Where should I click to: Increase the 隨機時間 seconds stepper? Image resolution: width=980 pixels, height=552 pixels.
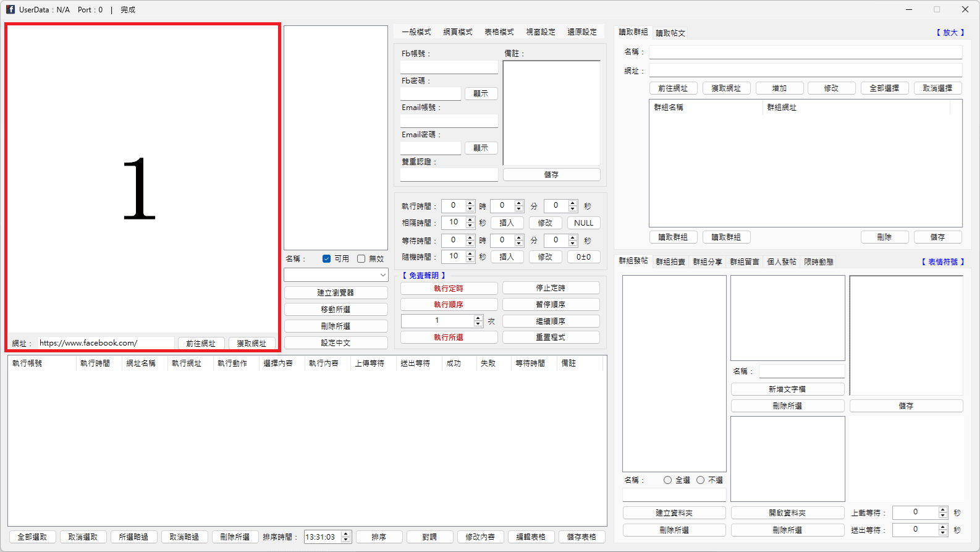470,254
